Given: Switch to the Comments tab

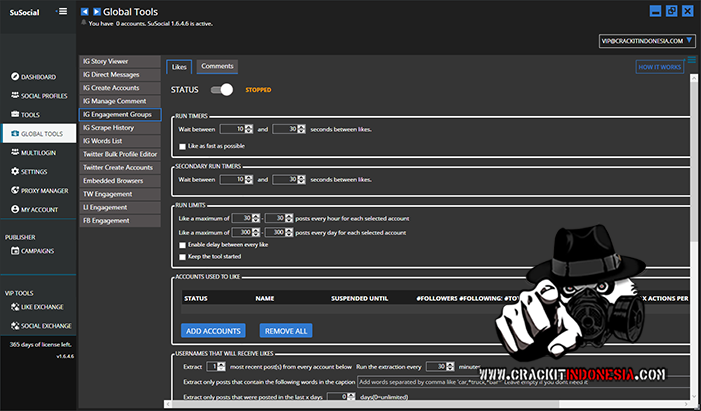Looking at the screenshot, I should click(x=217, y=66).
